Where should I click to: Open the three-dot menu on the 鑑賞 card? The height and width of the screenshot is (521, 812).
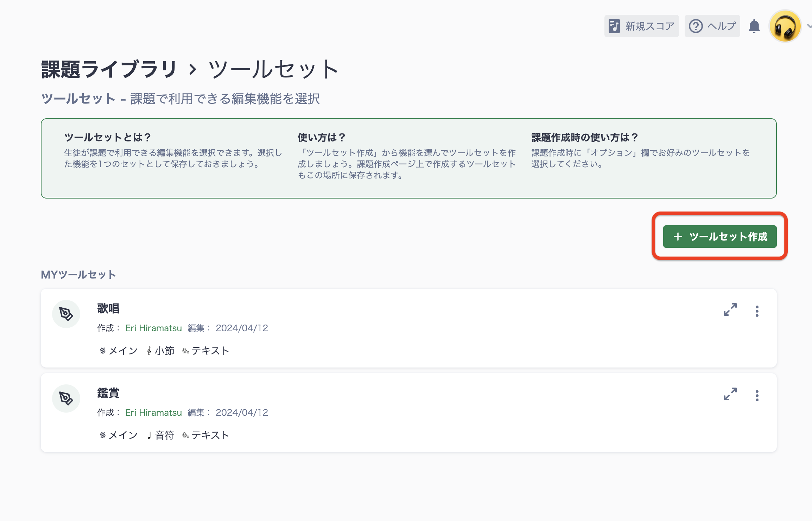(x=757, y=396)
